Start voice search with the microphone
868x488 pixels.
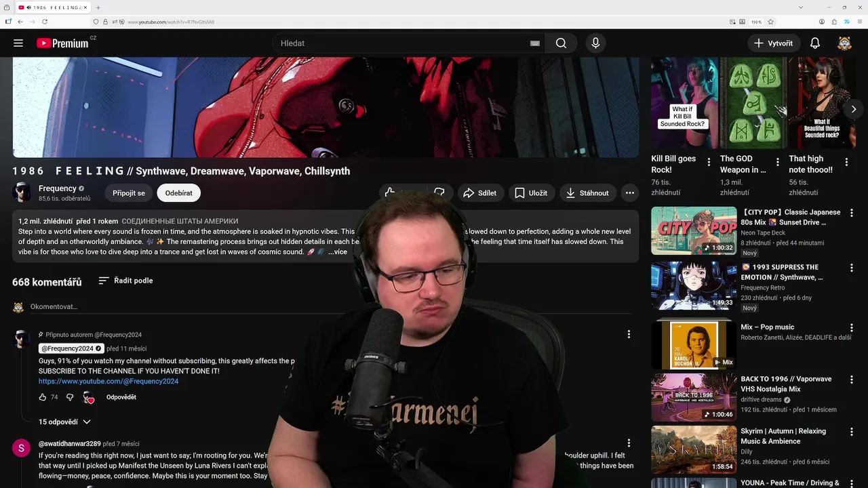coord(595,43)
